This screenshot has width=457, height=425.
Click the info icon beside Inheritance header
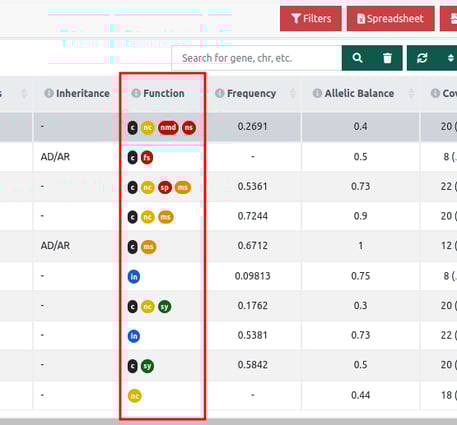49,93
